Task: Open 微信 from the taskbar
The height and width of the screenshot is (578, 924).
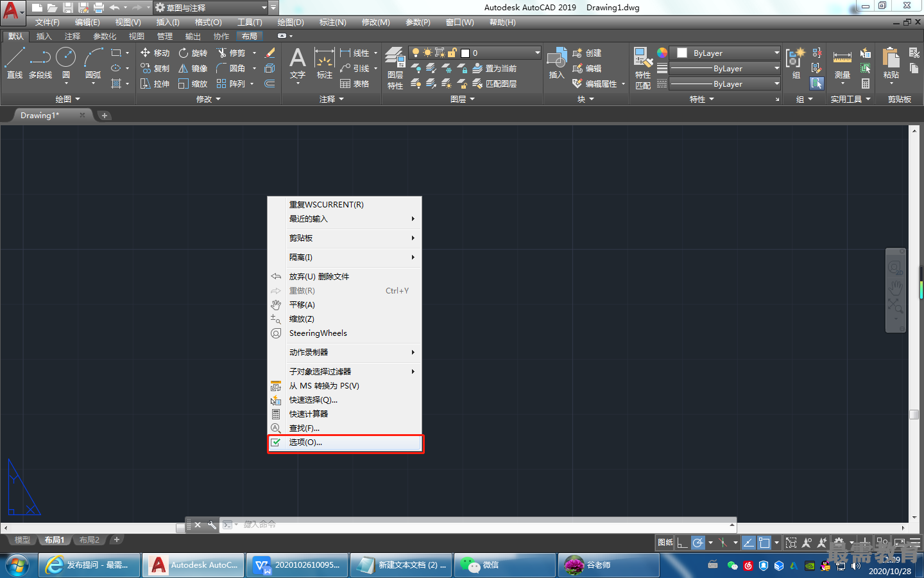Action: pyautogui.click(x=504, y=565)
